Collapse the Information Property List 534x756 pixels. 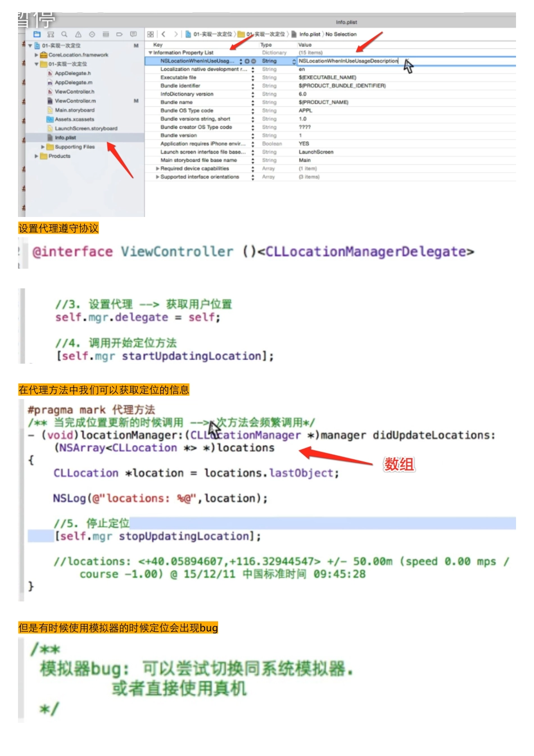pos(150,53)
